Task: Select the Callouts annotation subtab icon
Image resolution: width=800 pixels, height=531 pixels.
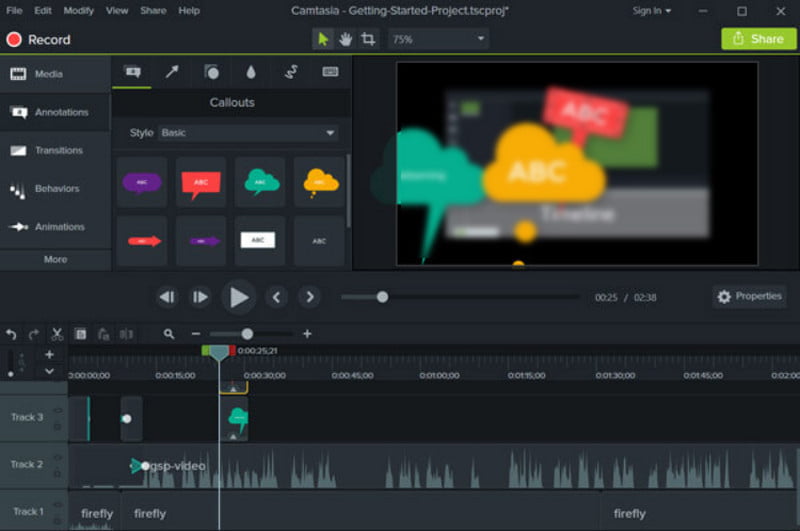Action: click(133, 72)
